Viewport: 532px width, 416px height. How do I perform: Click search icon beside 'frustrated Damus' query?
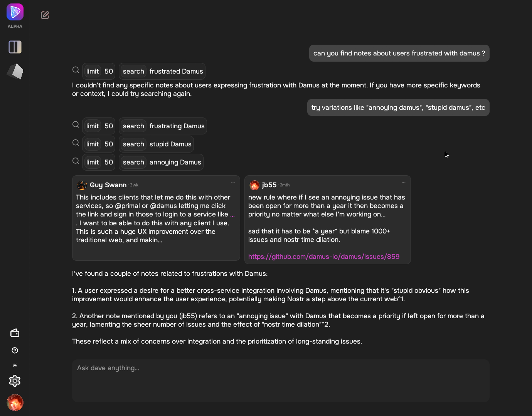pos(76,70)
